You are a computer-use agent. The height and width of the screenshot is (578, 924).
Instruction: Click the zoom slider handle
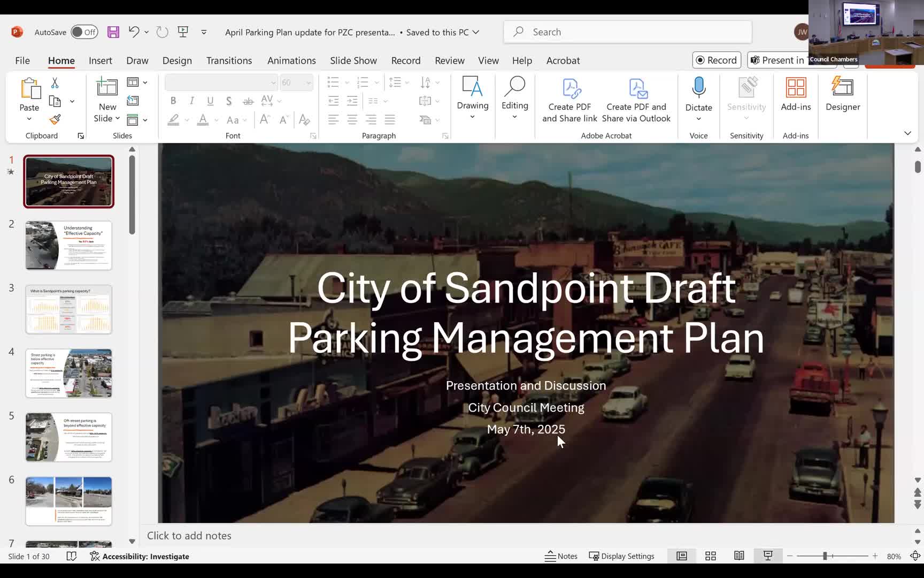point(825,556)
